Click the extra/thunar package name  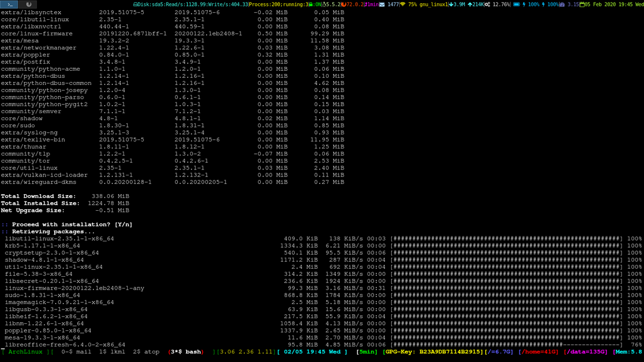point(23,146)
